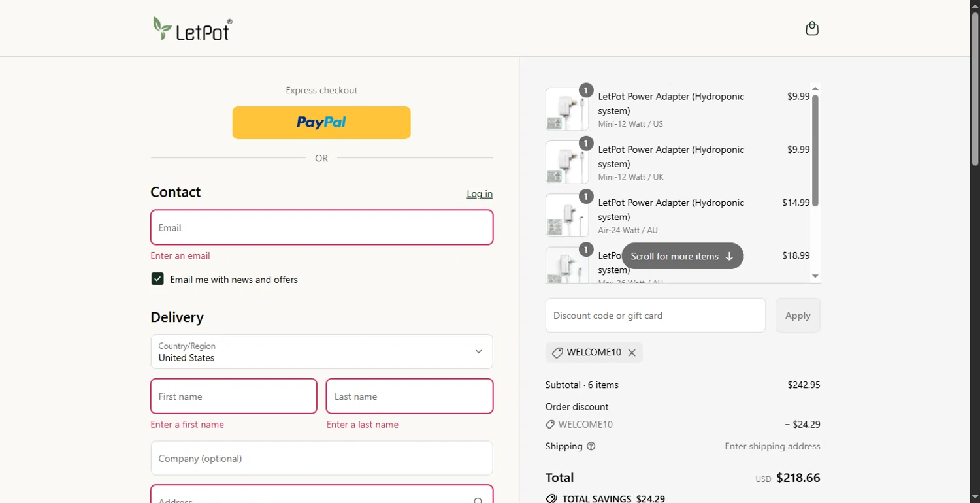Screen dimensions: 980x503
Task: Click Enter a first name error text
Action: click(x=188, y=425)
